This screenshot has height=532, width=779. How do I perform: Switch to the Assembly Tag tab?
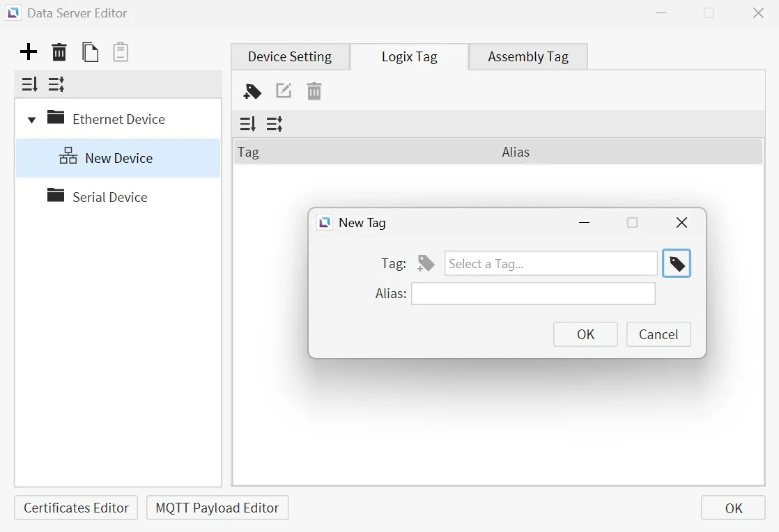pos(527,57)
